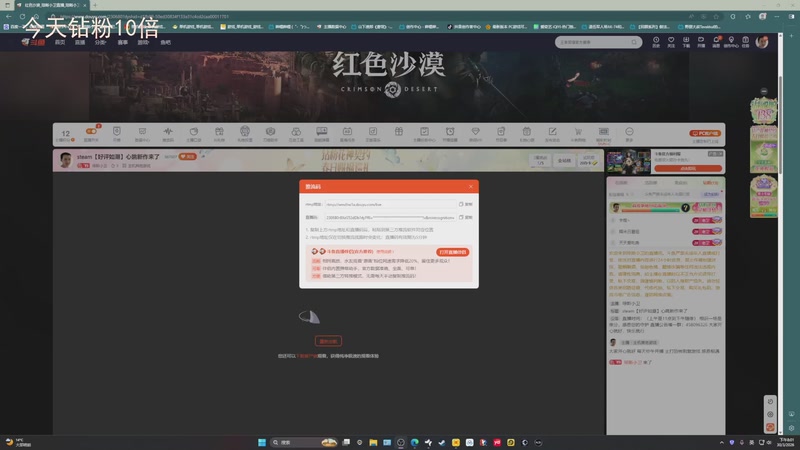Click the shield icon in streamer toolbar
Screen dimensions: 800x450
[x=117, y=132]
